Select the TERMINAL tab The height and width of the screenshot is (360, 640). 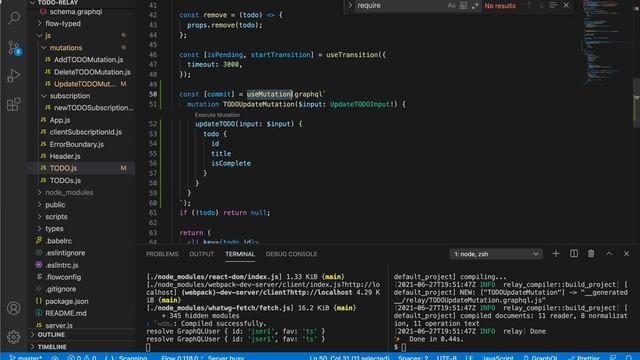pos(240,254)
